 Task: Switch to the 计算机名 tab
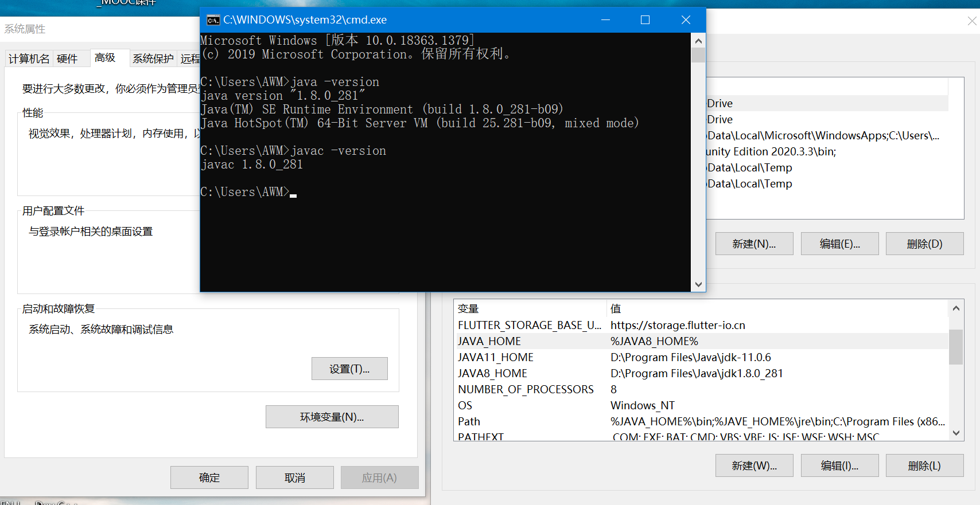pyautogui.click(x=29, y=58)
